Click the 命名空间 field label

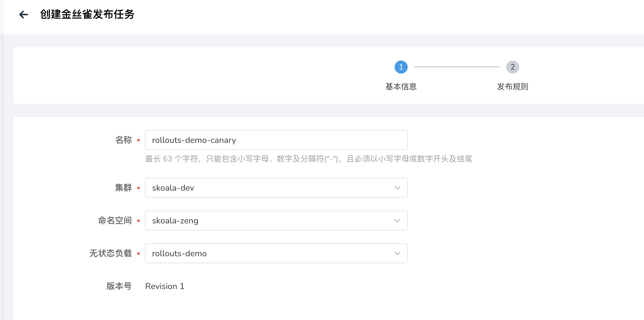coord(115,221)
